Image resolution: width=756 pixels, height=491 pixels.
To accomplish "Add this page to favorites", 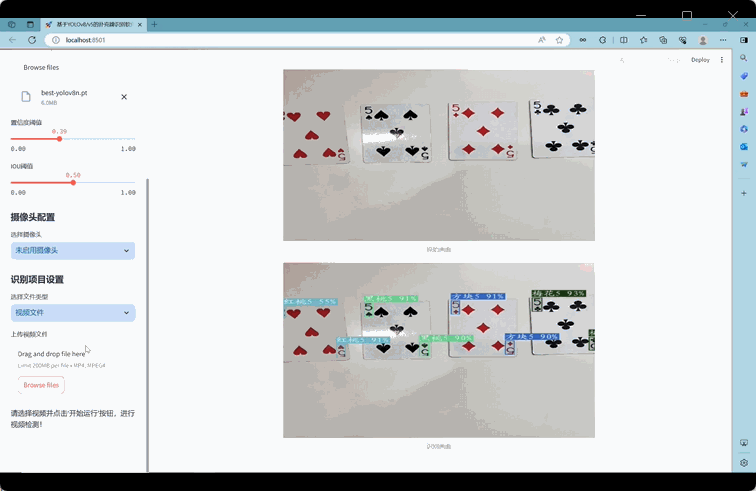I will 559,40.
